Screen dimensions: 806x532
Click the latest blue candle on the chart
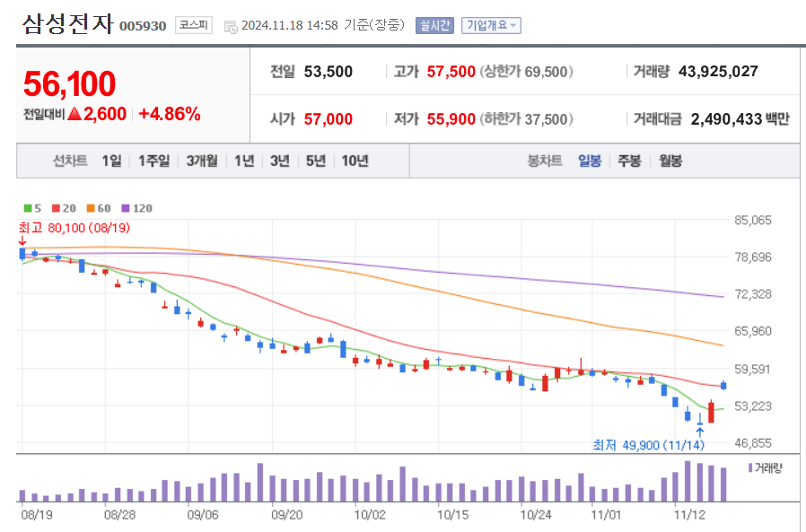pos(723,386)
